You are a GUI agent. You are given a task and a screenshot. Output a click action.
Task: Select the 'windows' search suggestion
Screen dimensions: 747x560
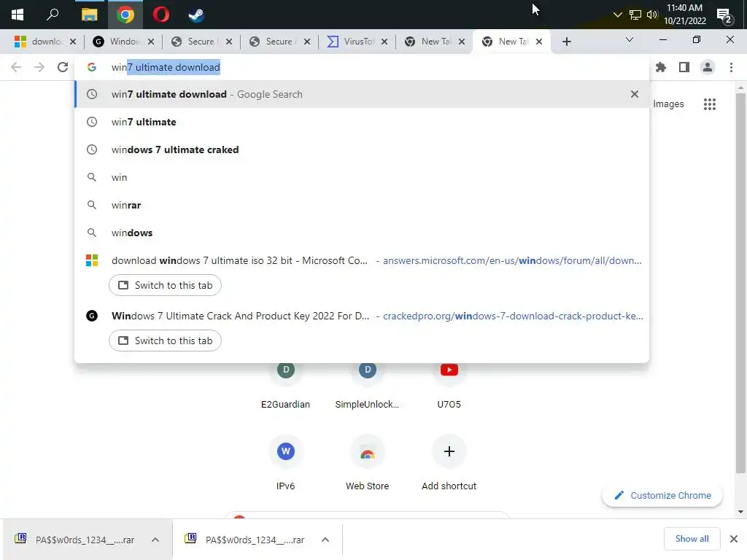point(362,233)
